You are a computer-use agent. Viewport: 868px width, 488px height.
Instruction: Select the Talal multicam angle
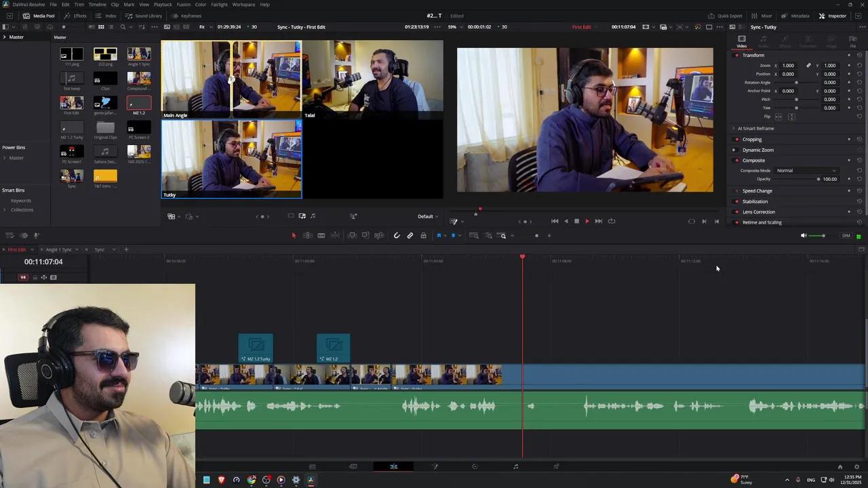coord(373,80)
